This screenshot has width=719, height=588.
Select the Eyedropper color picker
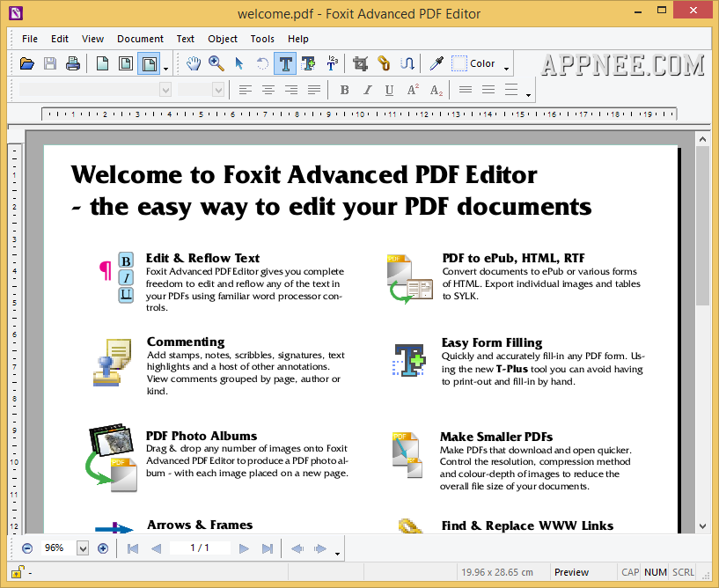pos(437,63)
